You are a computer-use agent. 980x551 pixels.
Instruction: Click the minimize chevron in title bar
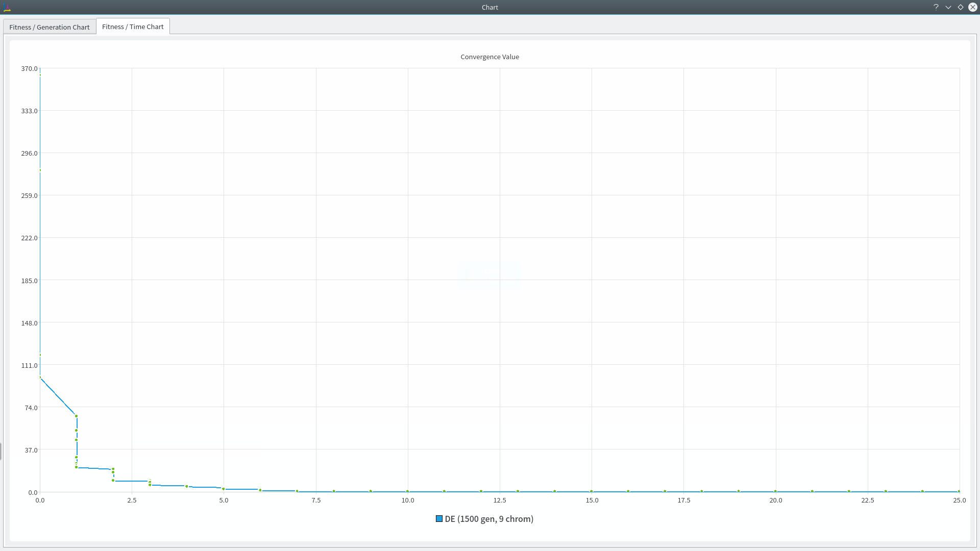pyautogui.click(x=948, y=7)
